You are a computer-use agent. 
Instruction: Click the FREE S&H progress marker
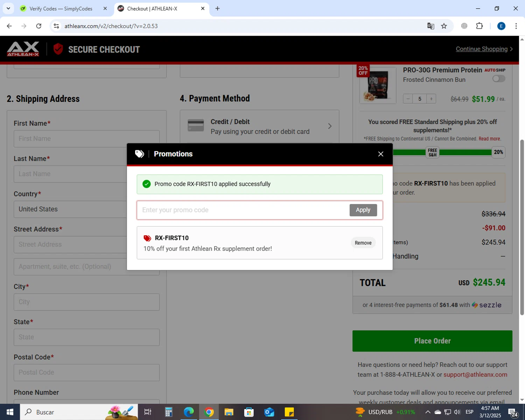point(432,153)
